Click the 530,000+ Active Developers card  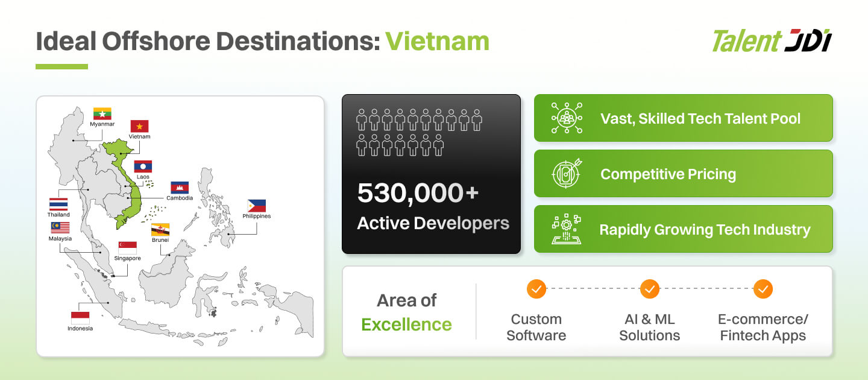431,174
